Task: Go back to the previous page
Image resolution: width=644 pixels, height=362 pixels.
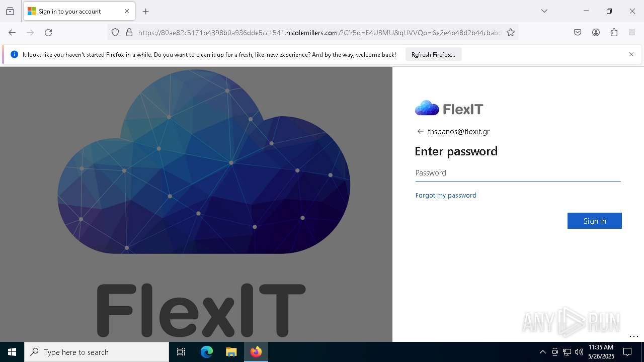Action: (12, 33)
